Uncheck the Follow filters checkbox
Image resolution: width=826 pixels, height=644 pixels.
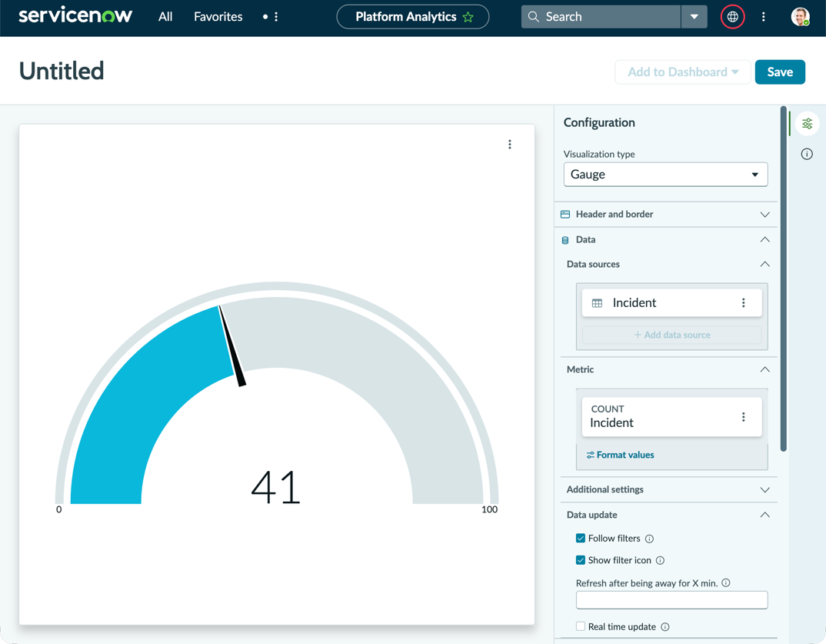click(x=581, y=538)
